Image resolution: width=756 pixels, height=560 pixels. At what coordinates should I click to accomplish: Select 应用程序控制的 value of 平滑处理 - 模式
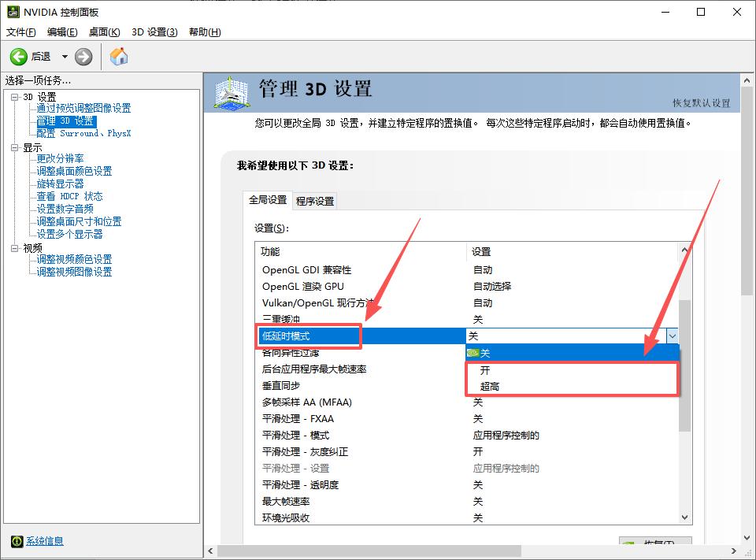[x=506, y=435]
